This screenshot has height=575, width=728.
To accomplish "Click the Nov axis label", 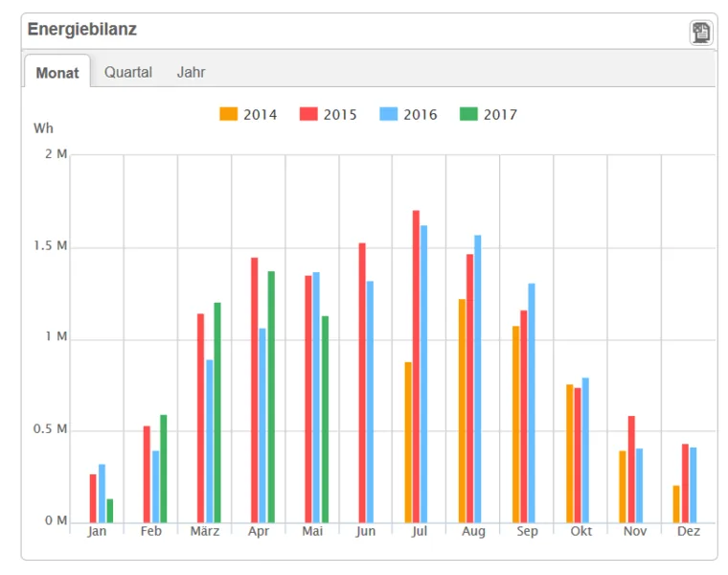I will [x=635, y=531].
